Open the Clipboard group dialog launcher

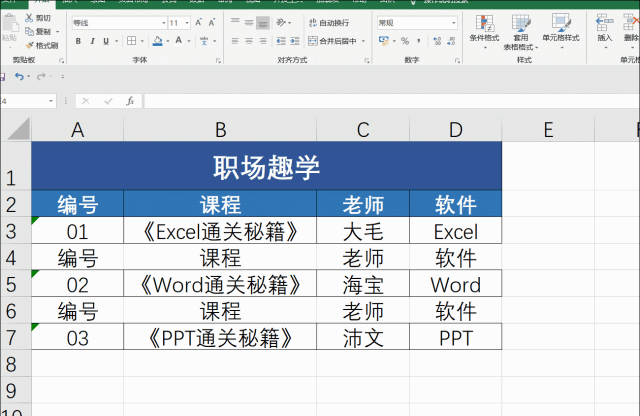62,60
